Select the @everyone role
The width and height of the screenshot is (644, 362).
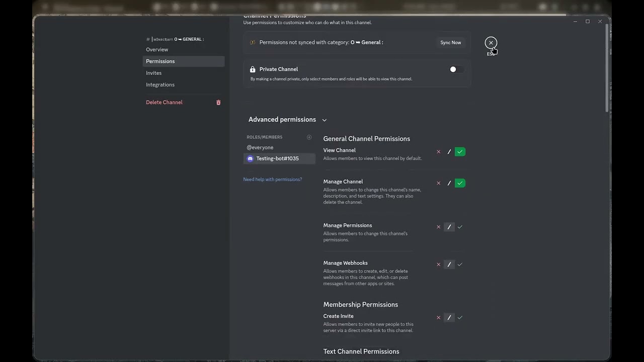pyautogui.click(x=279, y=147)
